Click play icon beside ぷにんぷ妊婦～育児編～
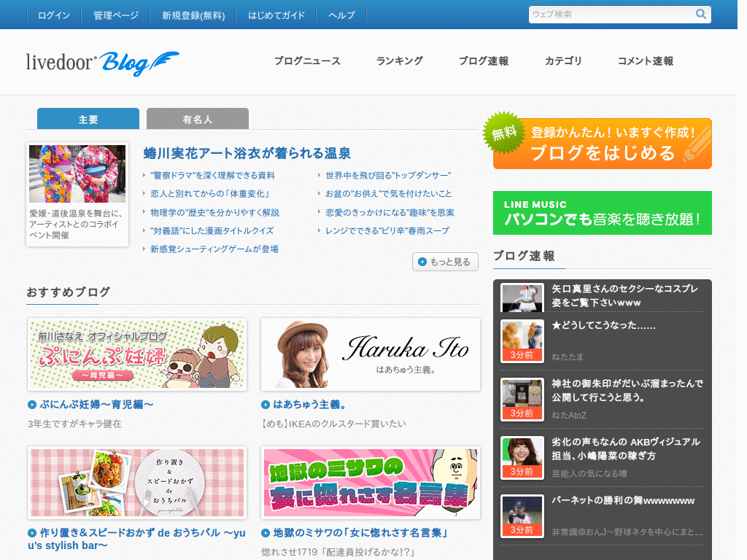The height and width of the screenshot is (560, 747). pos(32,405)
